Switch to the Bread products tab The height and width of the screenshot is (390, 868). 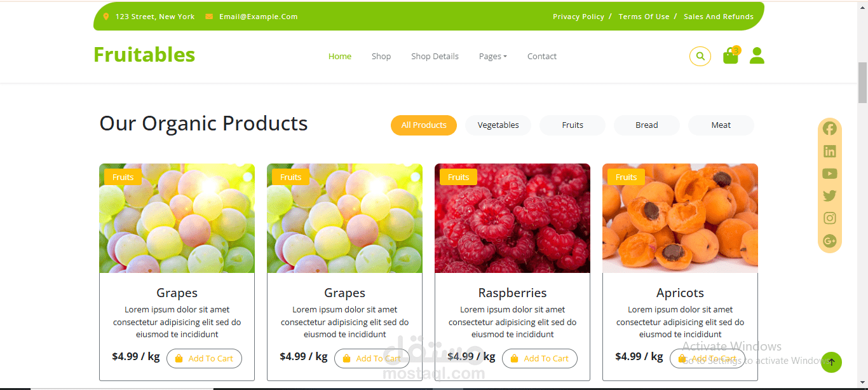(x=647, y=125)
